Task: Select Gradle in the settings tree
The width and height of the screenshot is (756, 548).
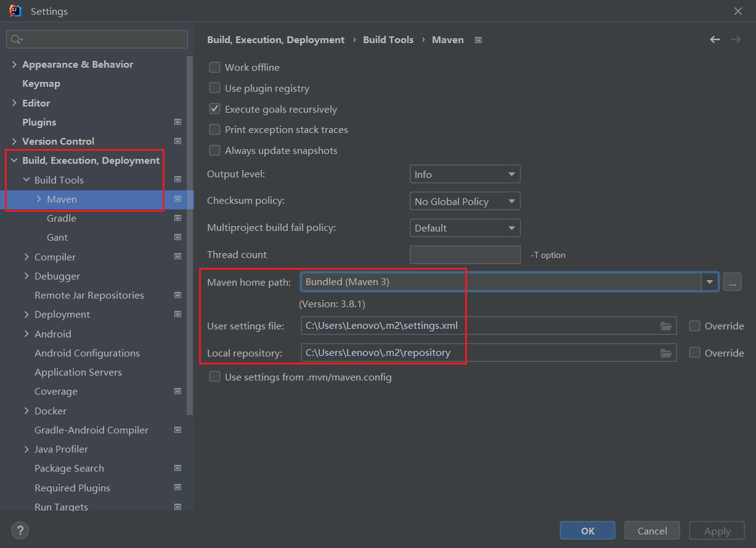Action: pyautogui.click(x=62, y=218)
